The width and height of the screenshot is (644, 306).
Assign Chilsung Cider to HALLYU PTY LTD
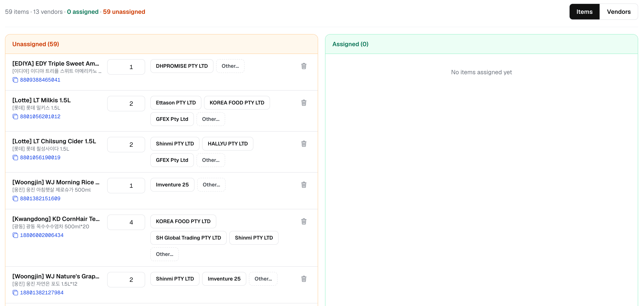228,144
